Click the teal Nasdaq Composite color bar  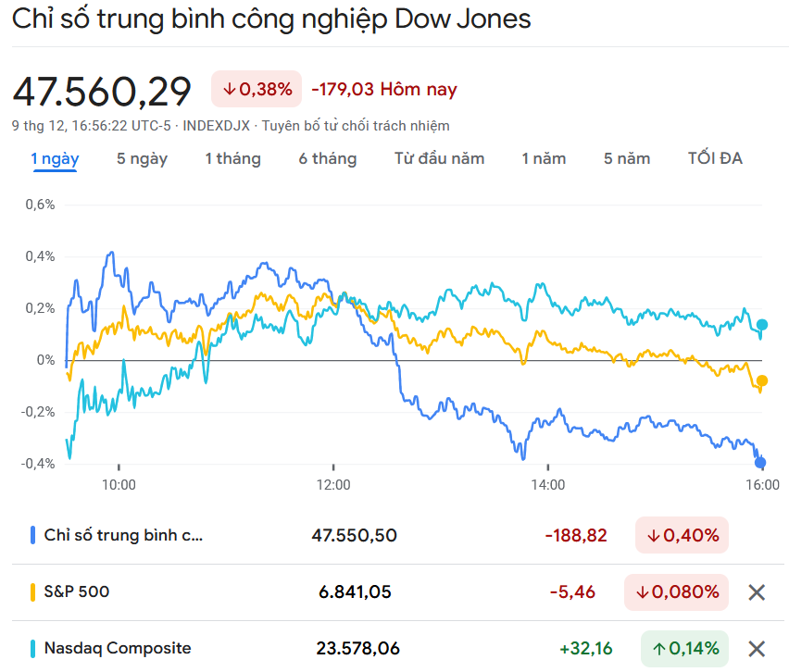pyautogui.click(x=33, y=649)
